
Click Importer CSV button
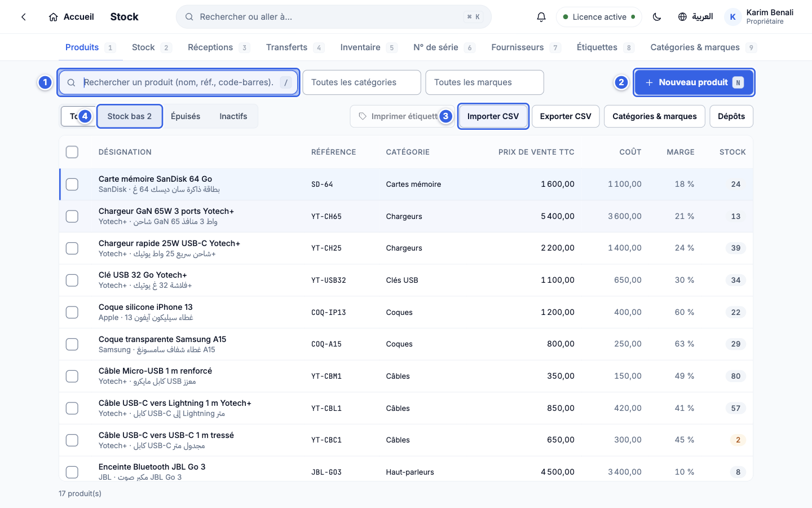(x=493, y=116)
